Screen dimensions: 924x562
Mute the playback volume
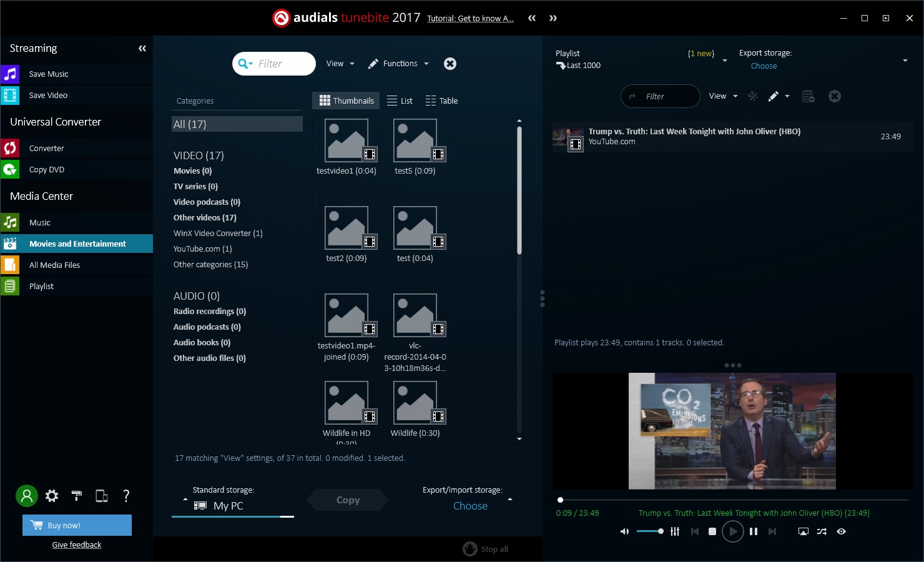point(624,531)
